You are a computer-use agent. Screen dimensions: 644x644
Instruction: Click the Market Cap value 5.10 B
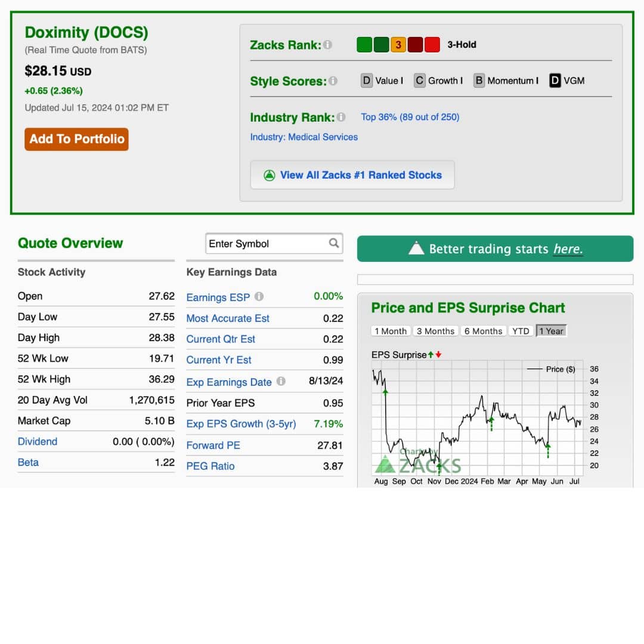[x=159, y=421]
